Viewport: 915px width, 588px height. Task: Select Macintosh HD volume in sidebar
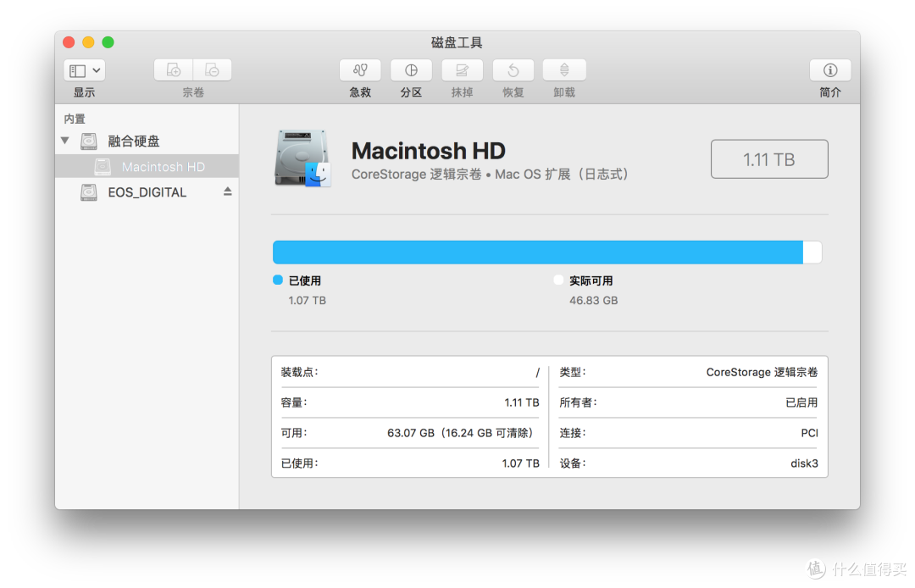tap(147, 167)
